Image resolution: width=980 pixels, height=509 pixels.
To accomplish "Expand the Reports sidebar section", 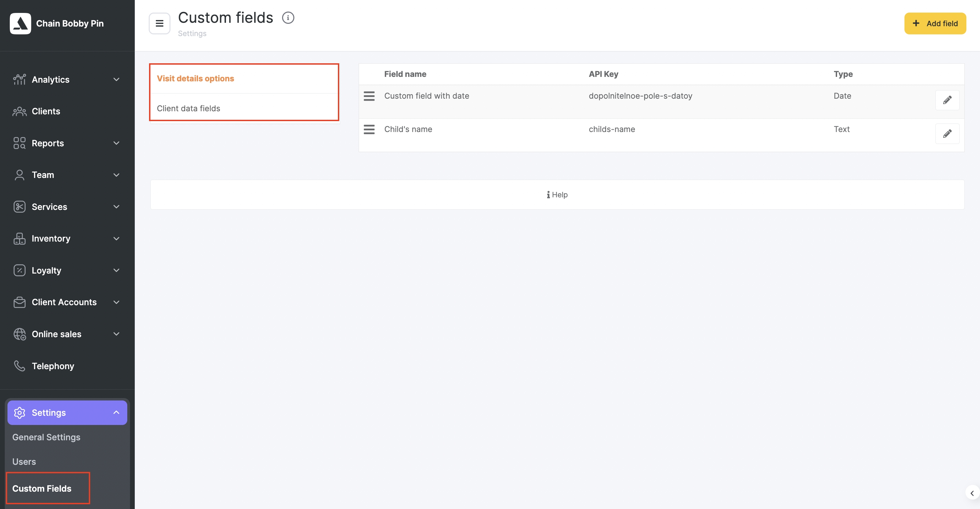I will 116,143.
